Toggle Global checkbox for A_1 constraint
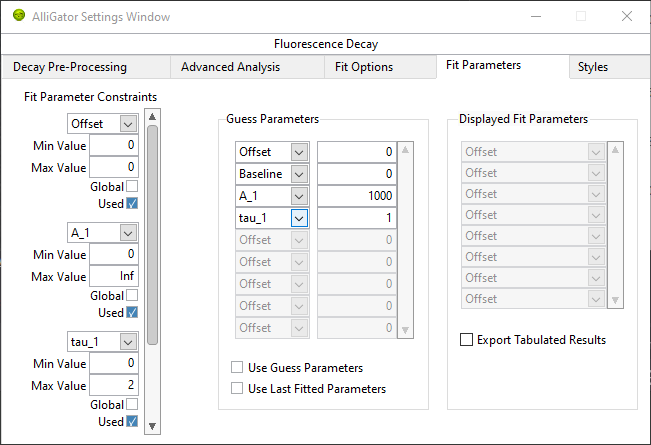Viewport: 651px width, 445px height. pyautogui.click(x=132, y=295)
